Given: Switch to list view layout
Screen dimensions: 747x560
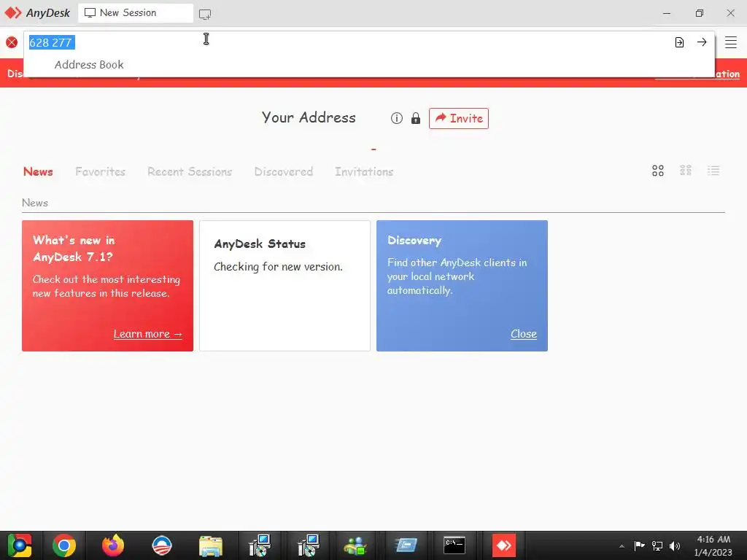Looking at the screenshot, I should (x=713, y=171).
